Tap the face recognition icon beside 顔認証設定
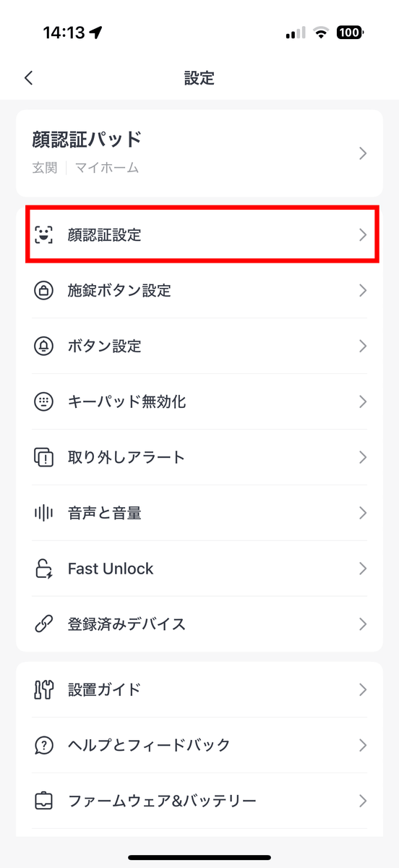Screen dimensions: 399x868 click(44, 234)
